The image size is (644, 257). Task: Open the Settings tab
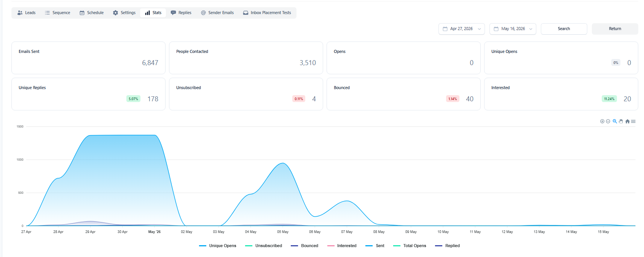pyautogui.click(x=124, y=13)
